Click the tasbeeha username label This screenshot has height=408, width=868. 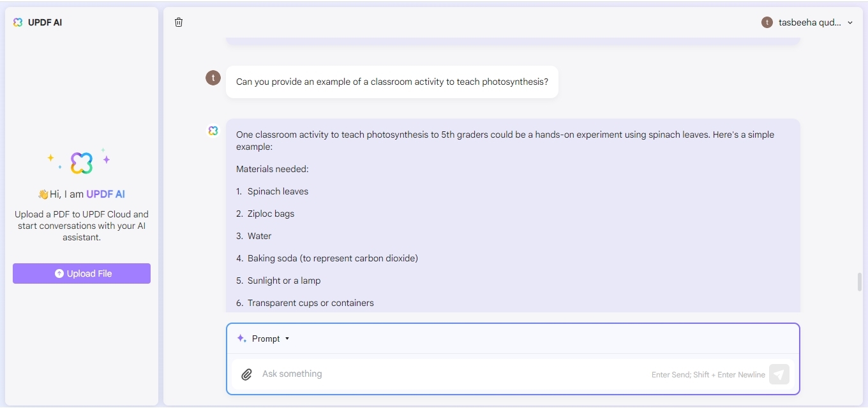coord(810,22)
